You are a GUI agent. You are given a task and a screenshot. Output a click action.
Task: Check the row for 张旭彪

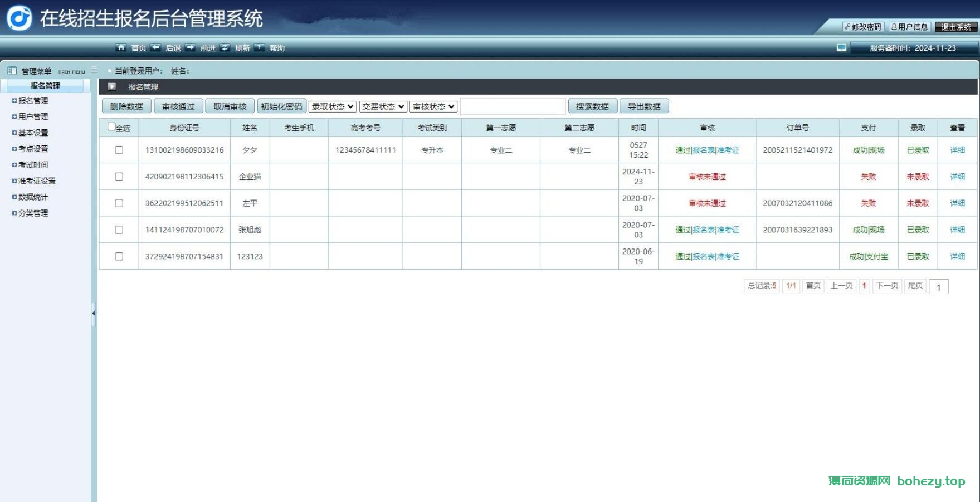coord(119,230)
